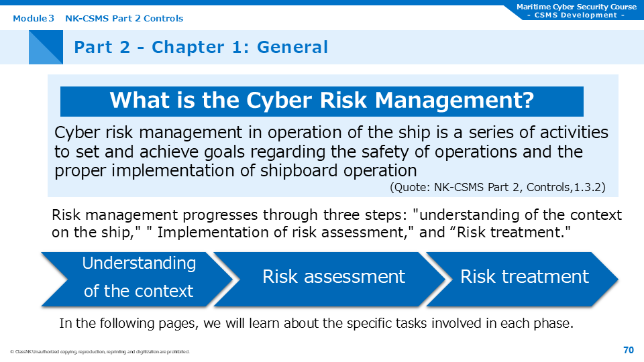
Task: Click the blue triangle icon beside the chapter title
Action: [46, 47]
